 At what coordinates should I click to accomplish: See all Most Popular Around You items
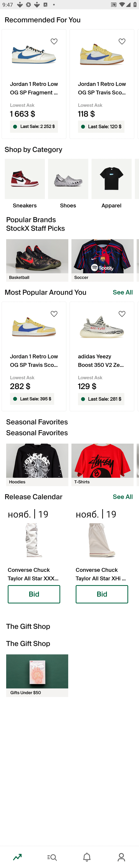click(123, 292)
